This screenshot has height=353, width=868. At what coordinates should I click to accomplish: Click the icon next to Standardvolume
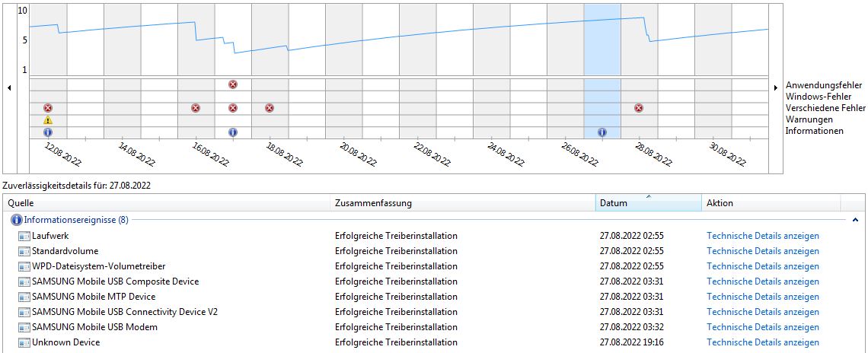(24, 251)
